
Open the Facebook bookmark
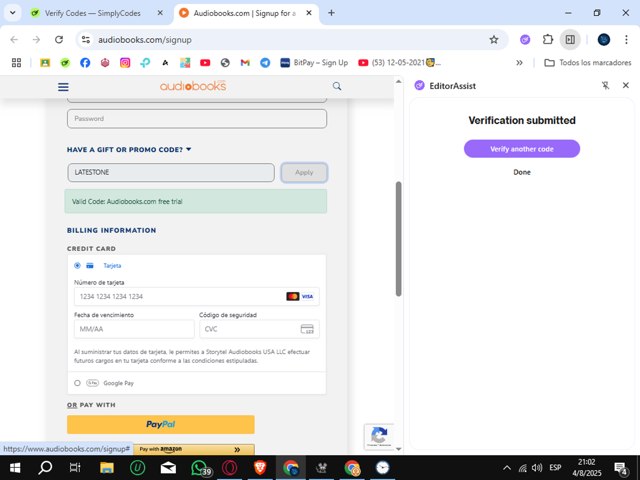point(85,62)
